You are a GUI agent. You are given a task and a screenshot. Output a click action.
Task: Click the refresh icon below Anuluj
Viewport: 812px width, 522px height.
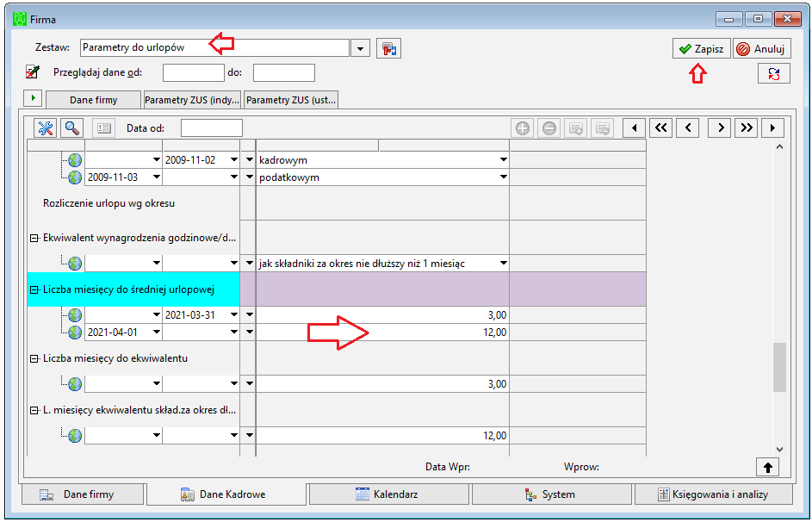(x=774, y=73)
